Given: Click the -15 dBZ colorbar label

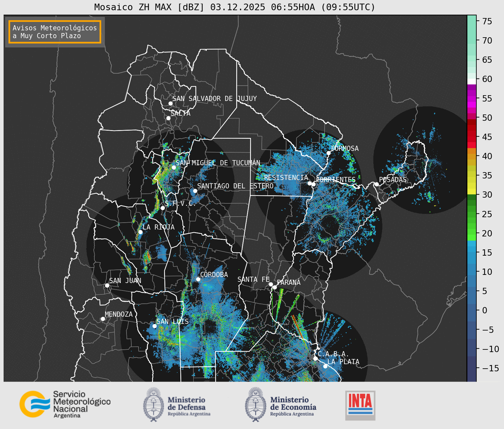Looking at the screenshot, I should (490, 368).
